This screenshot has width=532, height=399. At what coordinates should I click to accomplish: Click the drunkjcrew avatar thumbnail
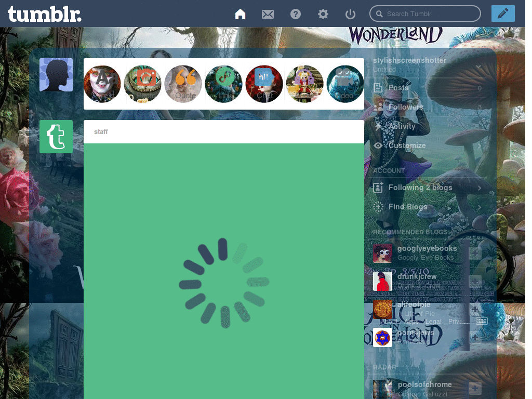(382, 281)
